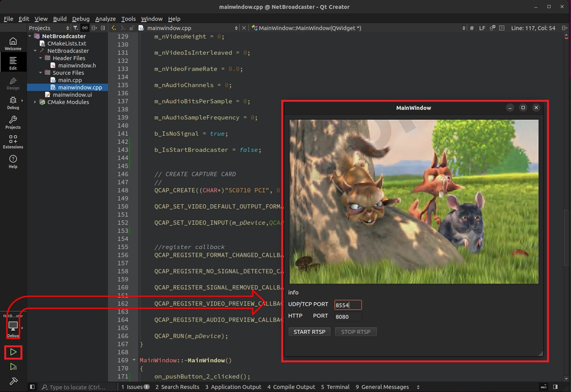The height and width of the screenshot is (392, 571).
Task: Expand the CMake Modules node
Action: (x=35, y=102)
